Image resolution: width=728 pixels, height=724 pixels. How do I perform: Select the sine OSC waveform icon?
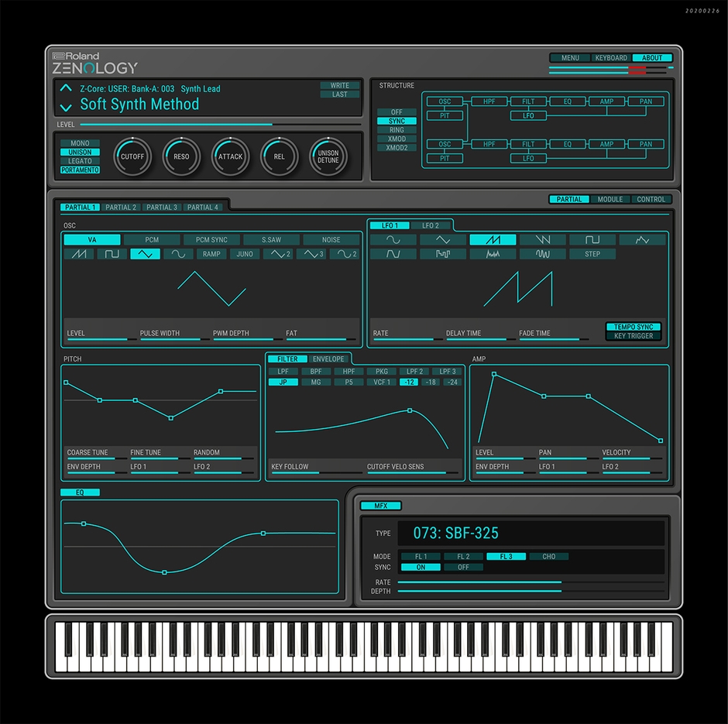pos(178,254)
